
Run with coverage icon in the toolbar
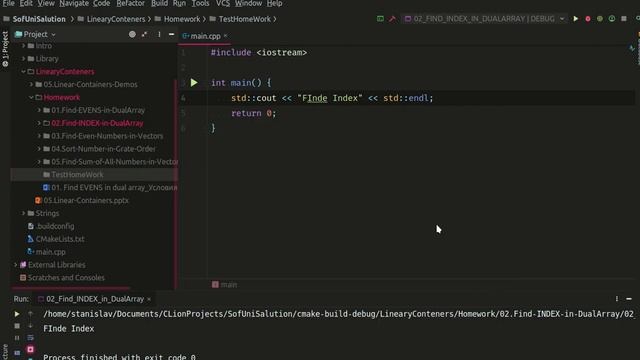point(600,19)
